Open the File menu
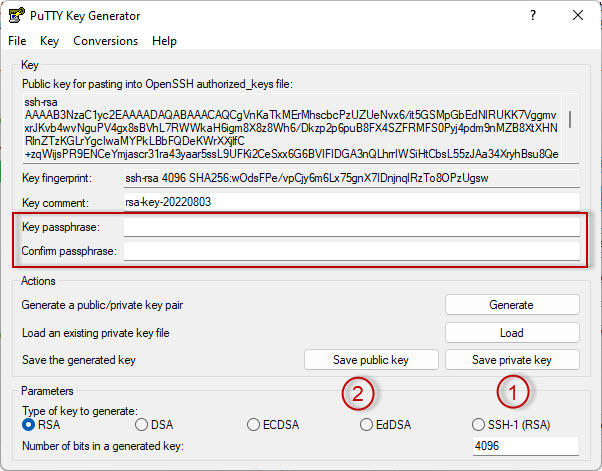 click(x=17, y=41)
